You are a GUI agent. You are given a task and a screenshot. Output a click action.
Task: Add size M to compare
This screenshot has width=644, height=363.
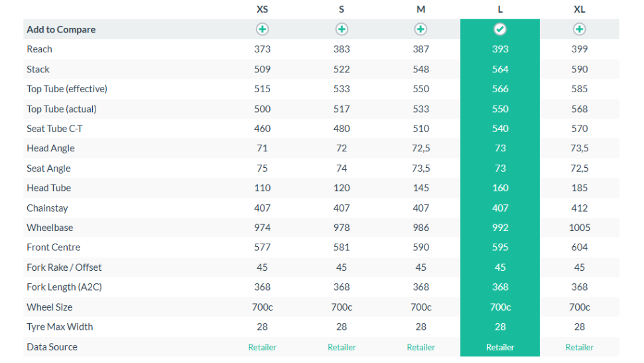(420, 29)
